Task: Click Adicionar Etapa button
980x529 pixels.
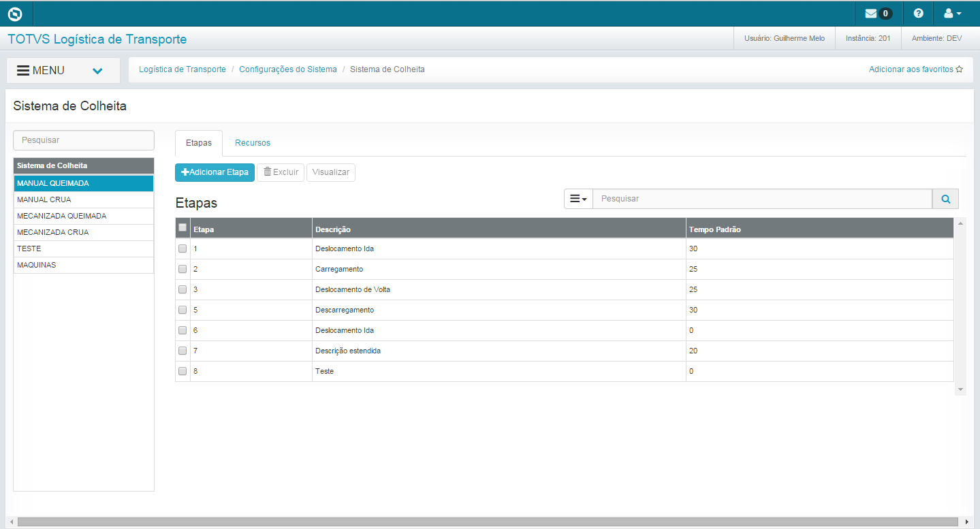Action: pyautogui.click(x=215, y=172)
